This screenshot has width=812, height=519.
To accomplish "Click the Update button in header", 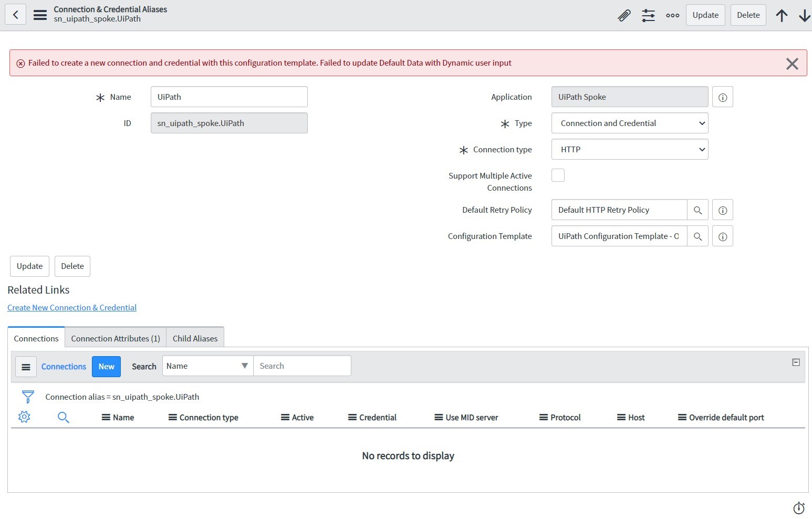I will [x=705, y=15].
